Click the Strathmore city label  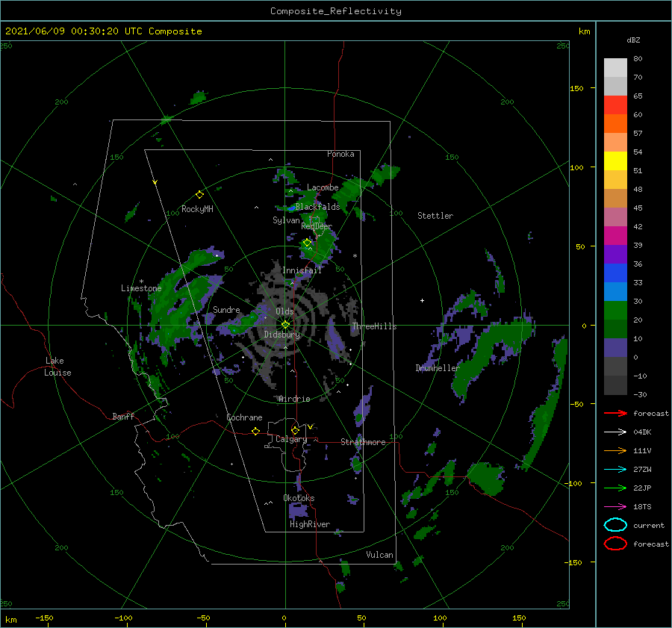(x=363, y=442)
